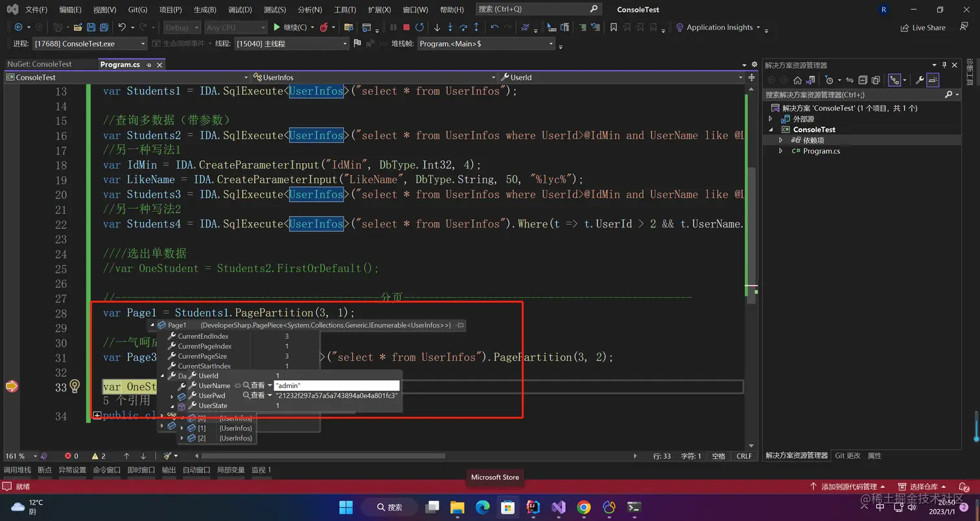Switch to the Git 更改 panel tab
The height and width of the screenshot is (521, 980).
pos(847,456)
